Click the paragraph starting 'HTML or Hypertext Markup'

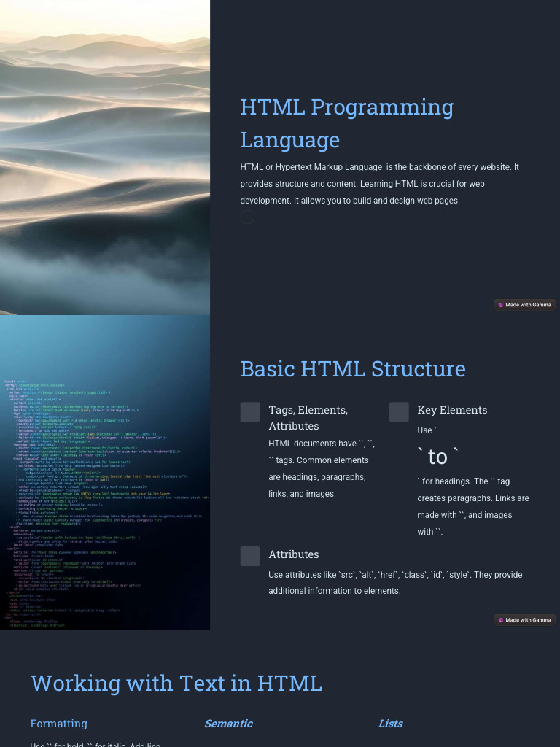coord(379,184)
